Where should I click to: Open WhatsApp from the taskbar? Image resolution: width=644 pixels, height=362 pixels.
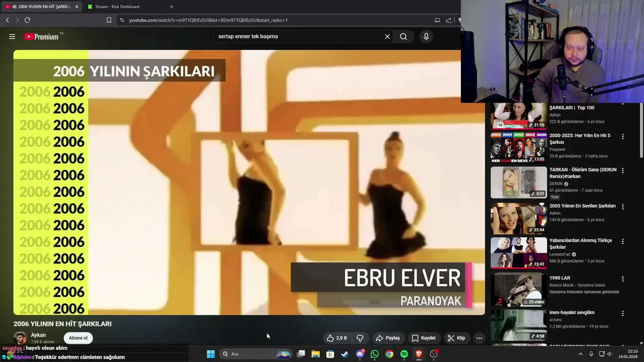click(374, 354)
